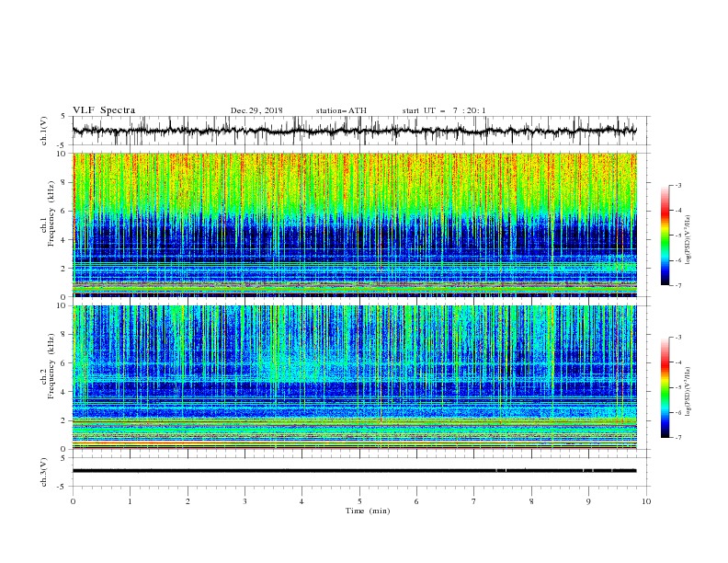Click the ch.1 voltage waveform trace
This screenshot has height=563, width=728.
[x=354, y=131]
